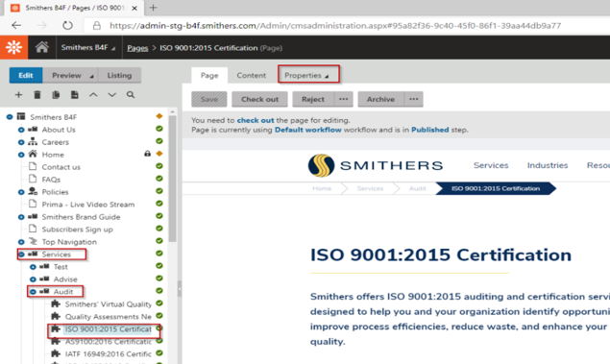The image size is (610, 364).
Task: Open Services in the site navigation
Action: point(491,165)
